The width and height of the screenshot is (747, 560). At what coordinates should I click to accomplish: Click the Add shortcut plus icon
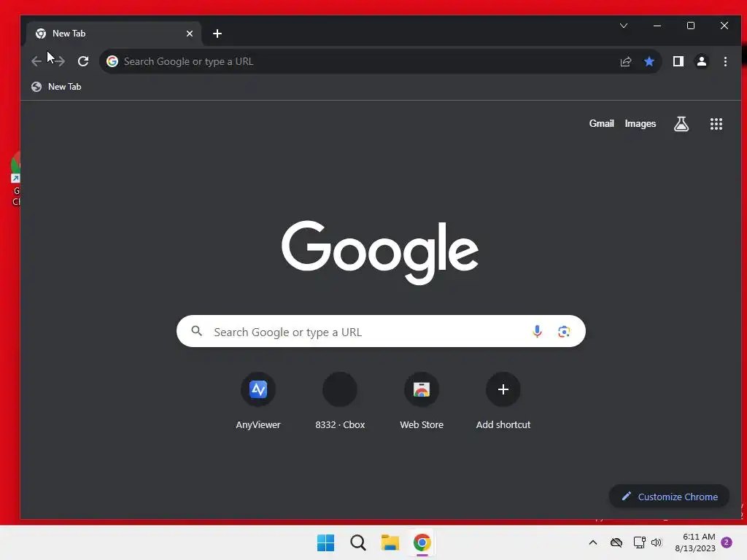coord(503,389)
